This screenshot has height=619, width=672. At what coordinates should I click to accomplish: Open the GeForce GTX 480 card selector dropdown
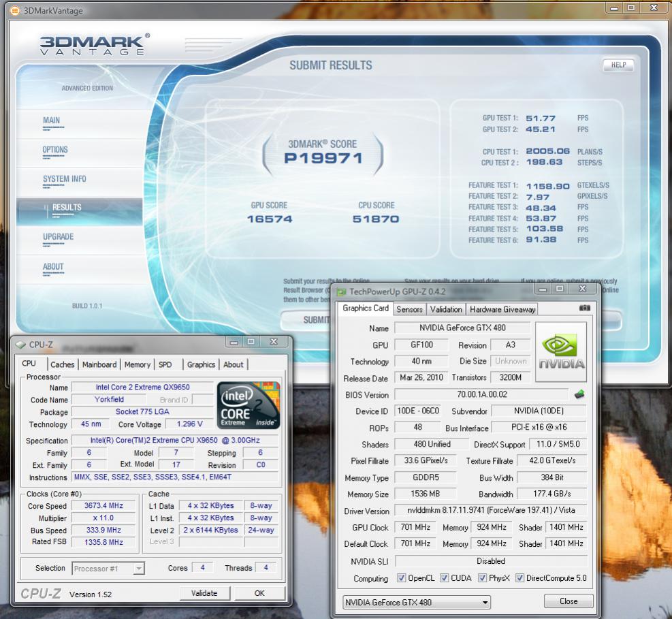point(417,602)
